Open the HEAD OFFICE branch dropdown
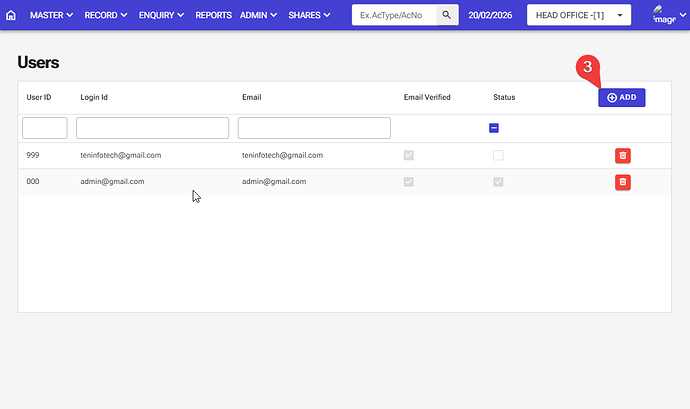Viewport: 690px width, 409px height. [x=578, y=16]
